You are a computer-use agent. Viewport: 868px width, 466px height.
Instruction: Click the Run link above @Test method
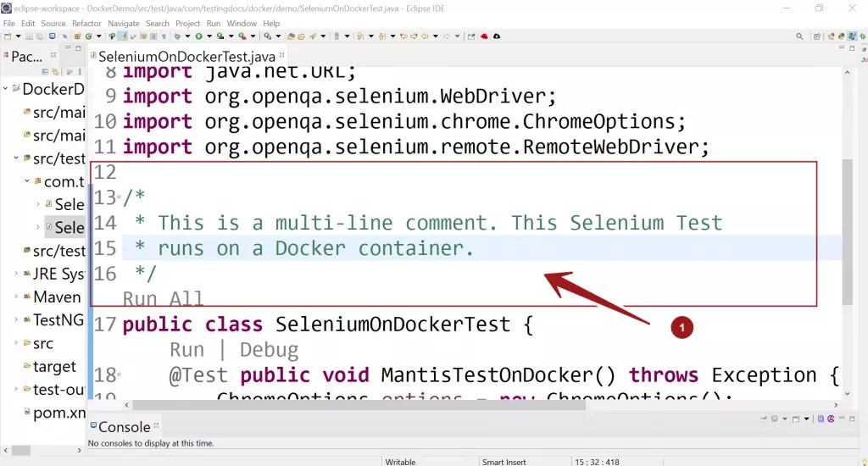pos(186,350)
